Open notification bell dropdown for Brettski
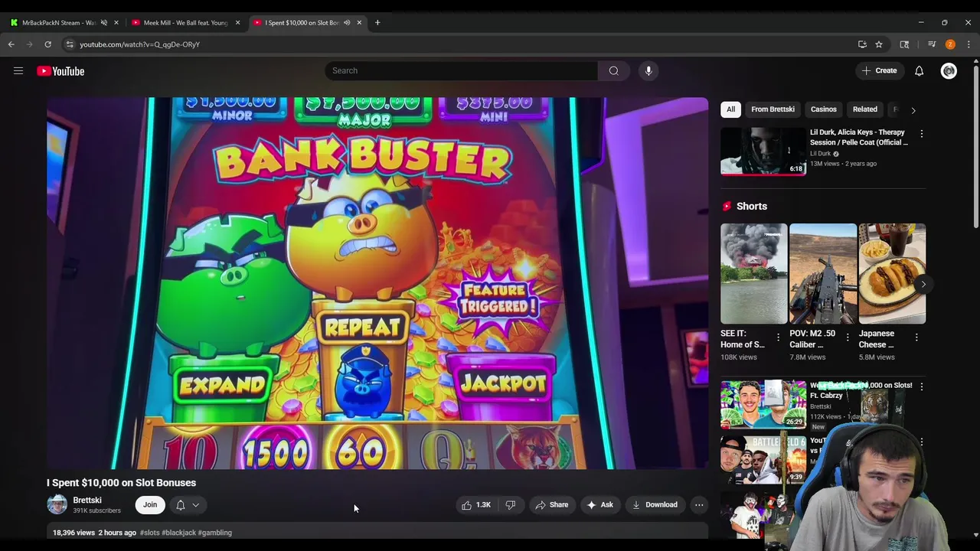Viewport: 980px width, 551px height. click(188, 505)
